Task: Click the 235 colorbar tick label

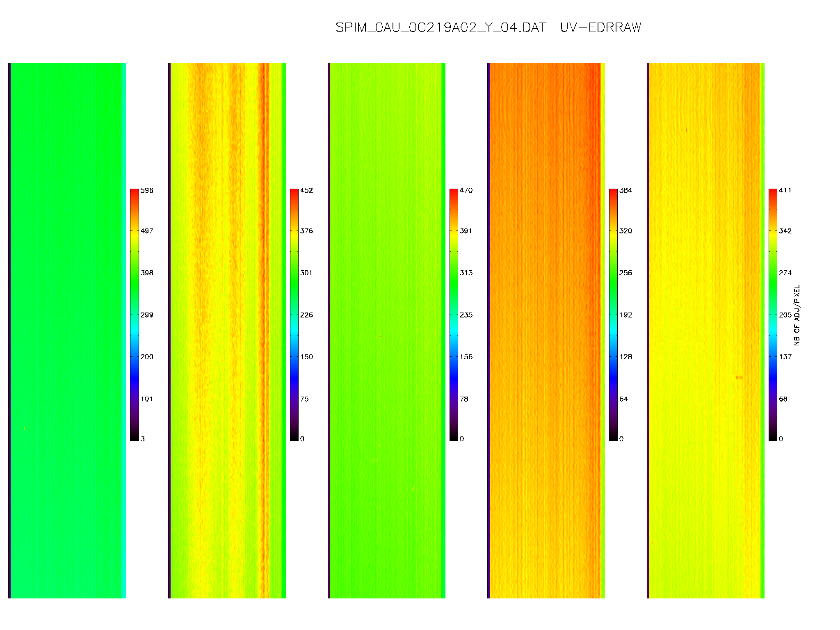Action: coord(466,315)
